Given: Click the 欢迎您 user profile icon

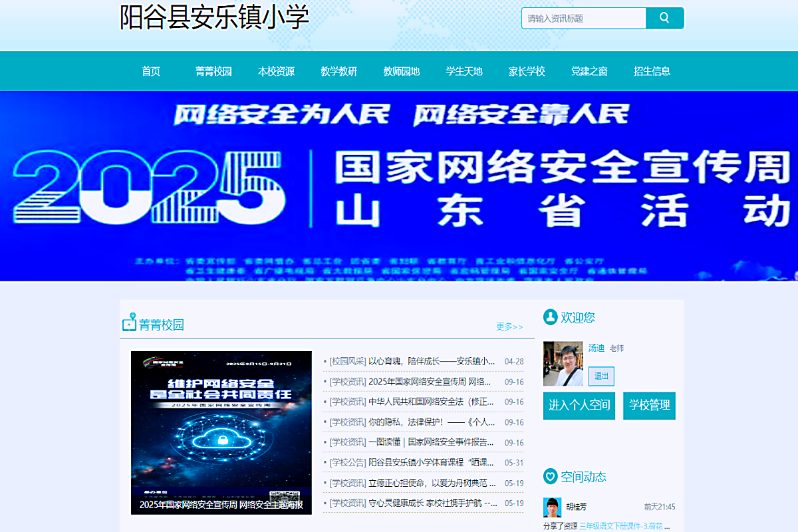Looking at the screenshot, I should point(550,317).
